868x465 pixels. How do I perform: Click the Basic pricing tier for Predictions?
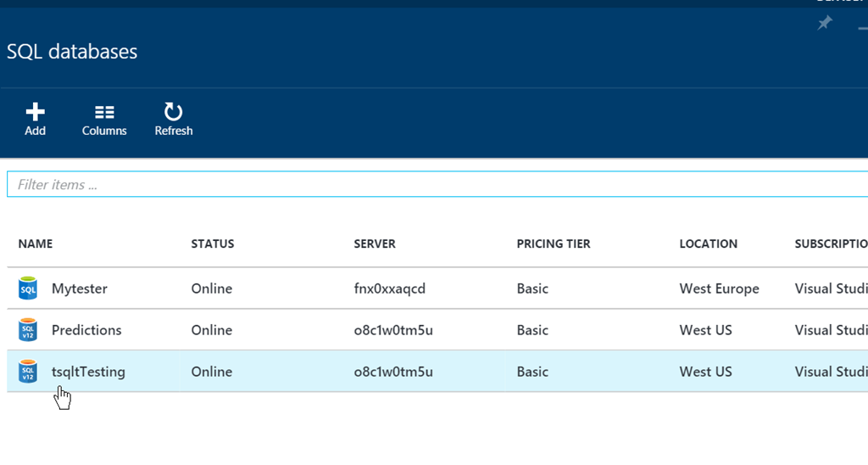tap(532, 330)
